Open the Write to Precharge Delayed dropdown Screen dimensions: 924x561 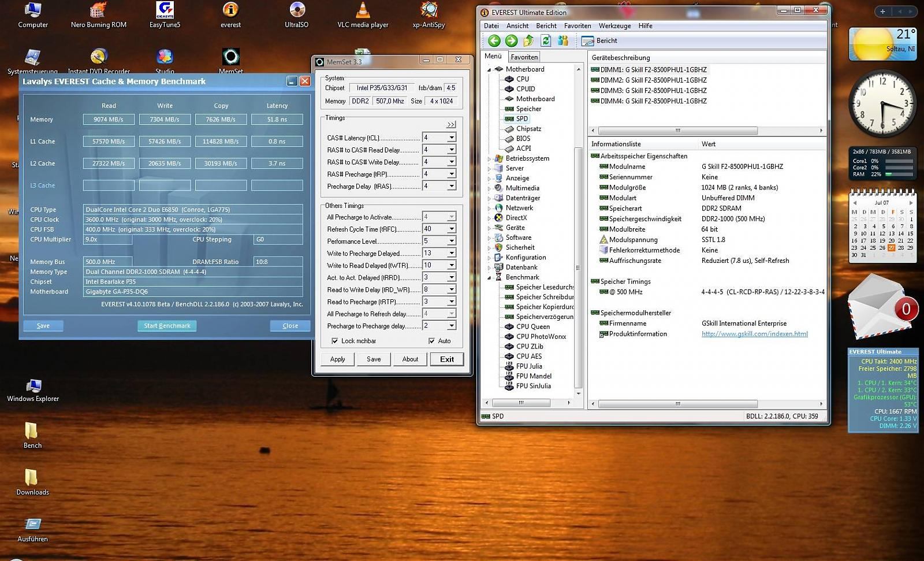click(x=452, y=253)
